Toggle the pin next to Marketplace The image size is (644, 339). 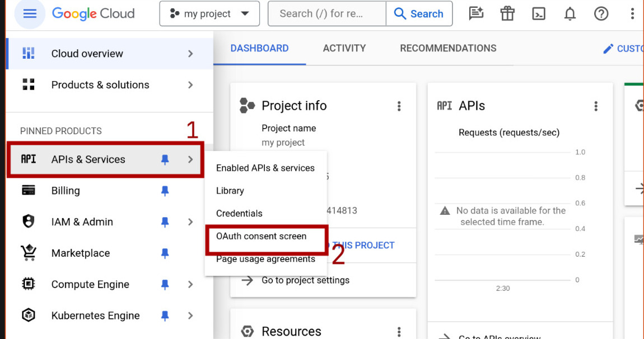click(x=165, y=253)
